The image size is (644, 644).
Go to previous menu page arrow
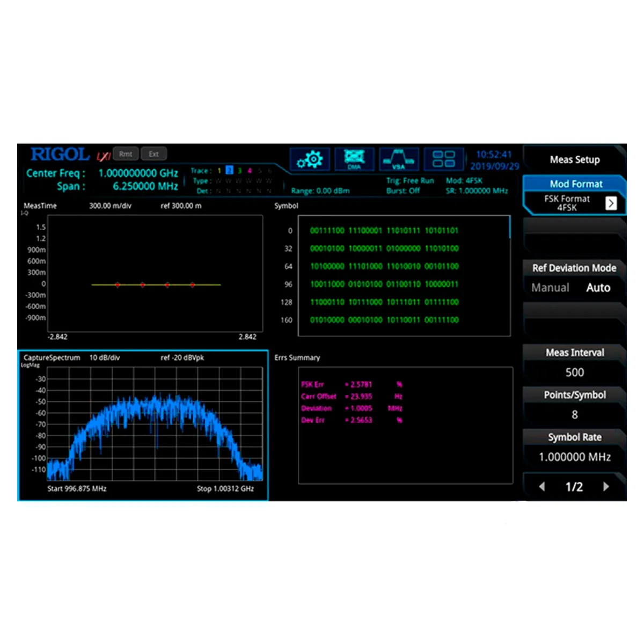coord(542,487)
